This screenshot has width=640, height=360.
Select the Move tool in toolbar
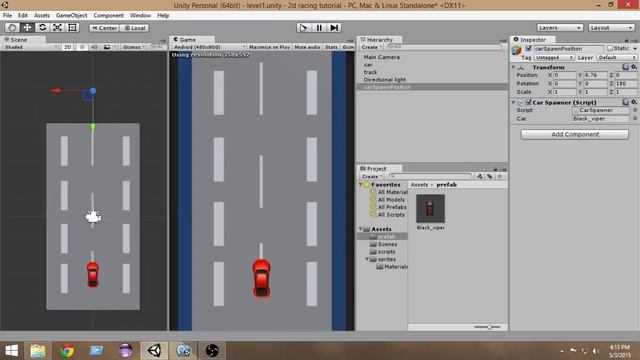tap(27, 27)
